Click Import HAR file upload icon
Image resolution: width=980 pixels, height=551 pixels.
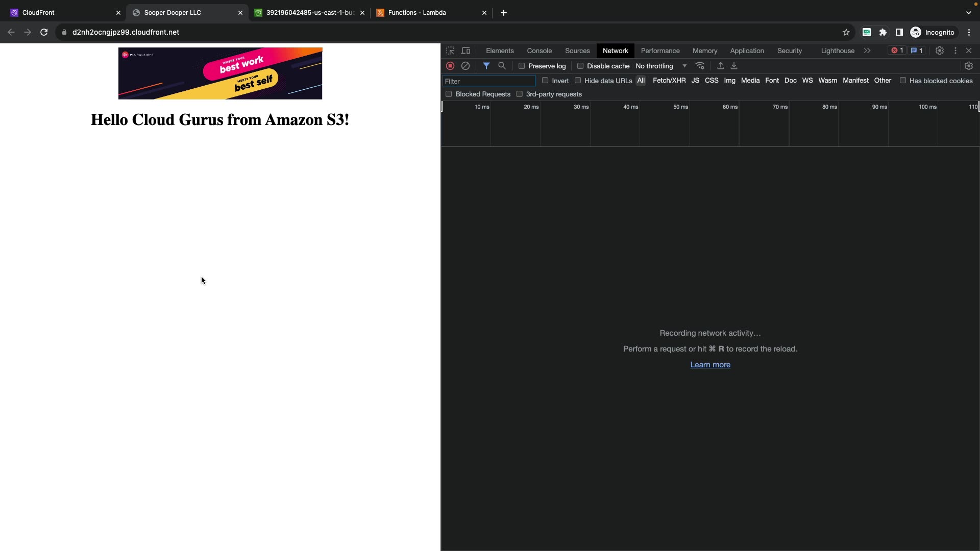720,66
